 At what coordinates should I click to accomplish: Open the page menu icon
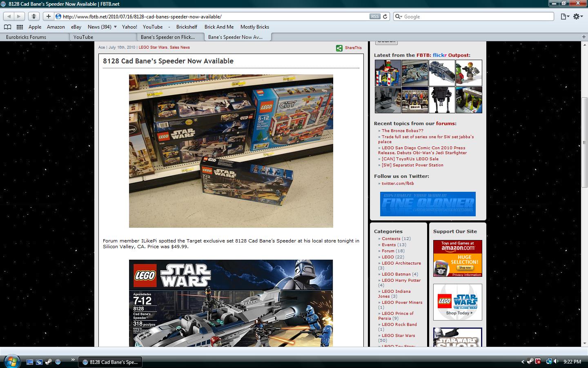click(x=564, y=16)
